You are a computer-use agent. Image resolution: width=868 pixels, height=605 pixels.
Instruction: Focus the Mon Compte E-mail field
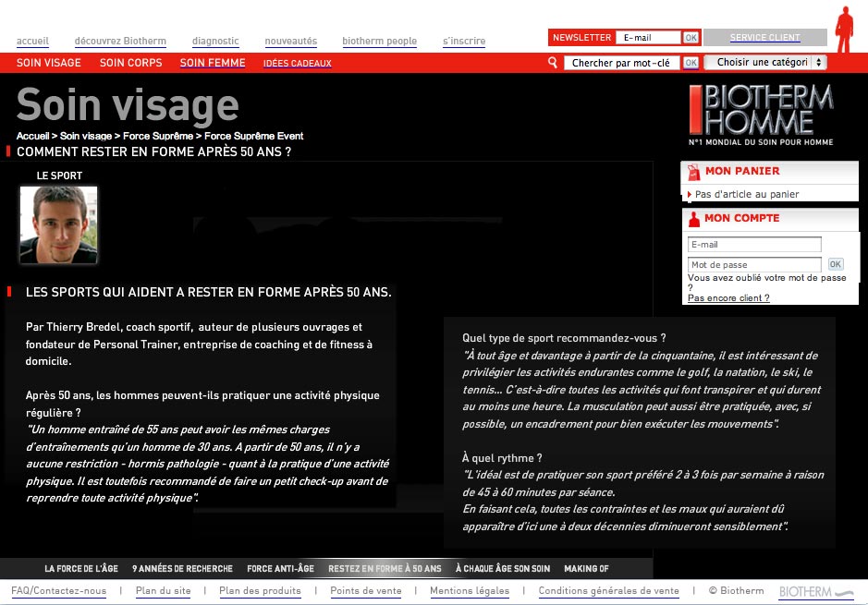(754, 245)
